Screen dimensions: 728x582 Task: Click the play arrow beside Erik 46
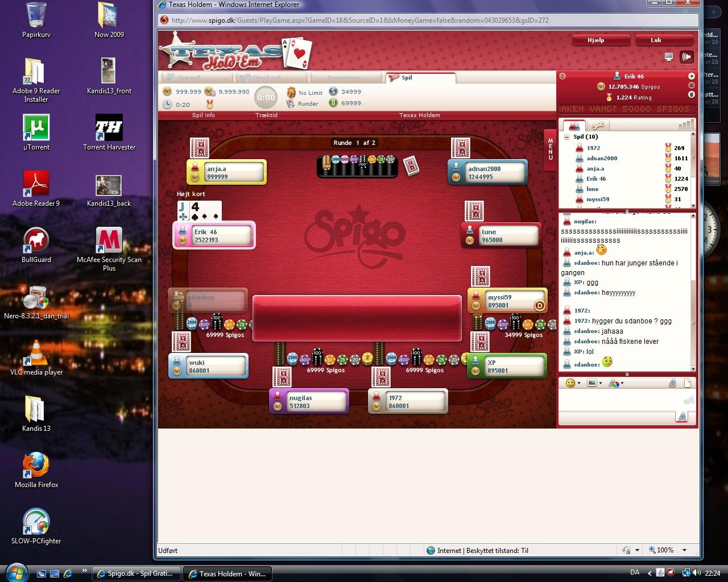pos(692,76)
